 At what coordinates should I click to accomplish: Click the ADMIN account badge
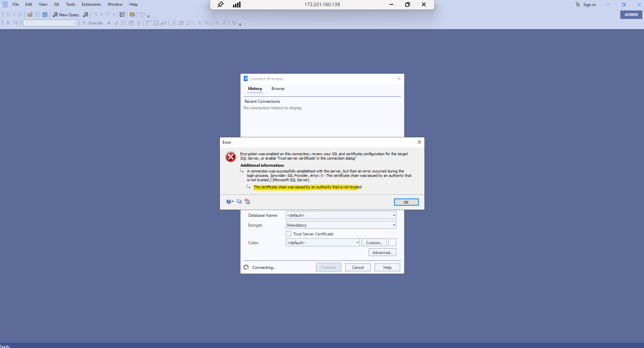click(x=631, y=15)
